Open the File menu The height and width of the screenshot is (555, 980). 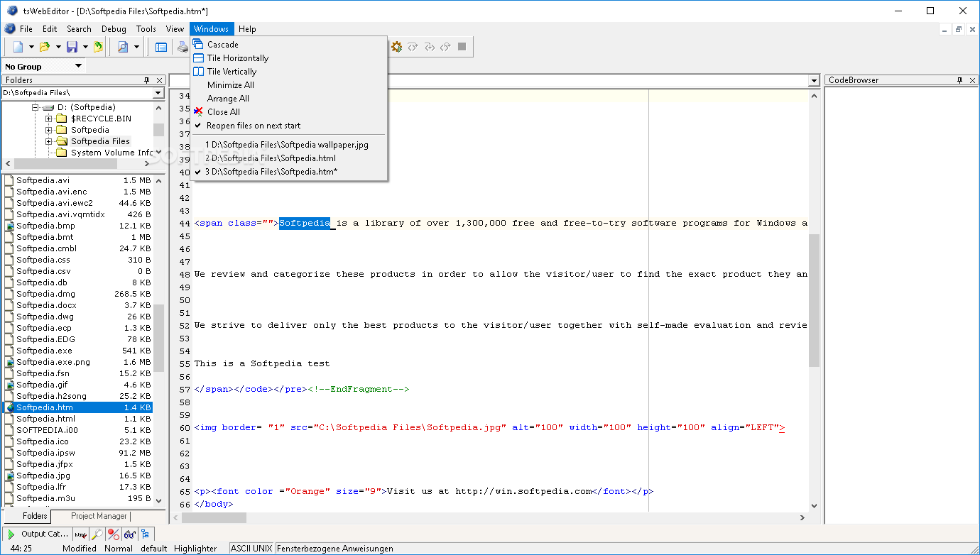26,29
